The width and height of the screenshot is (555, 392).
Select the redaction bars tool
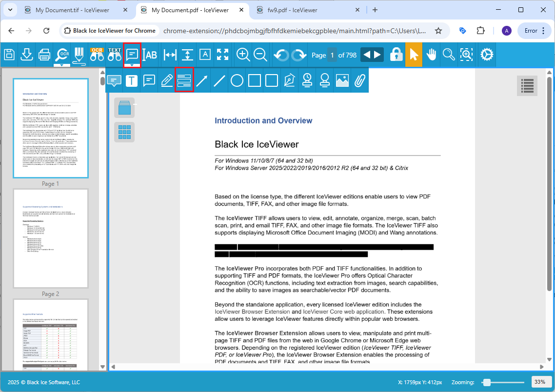(184, 80)
